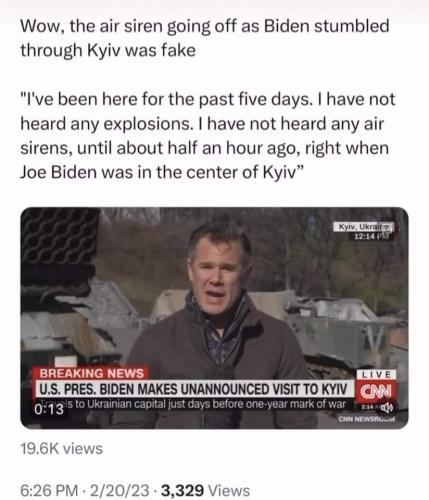This screenshot has width=429, height=500.
Task: Click the 6:26 PM tweet timestamp
Action: pyautogui.click(x=49, y=491)
